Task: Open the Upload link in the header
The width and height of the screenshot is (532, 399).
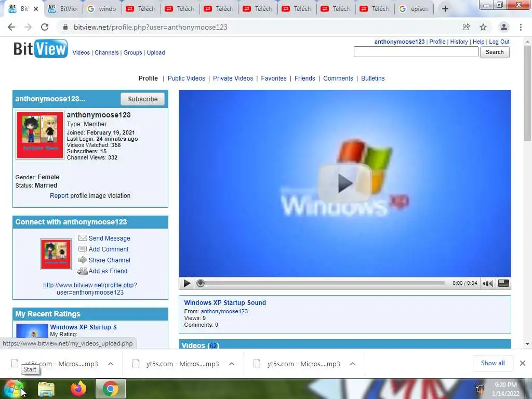Action: 156,52
